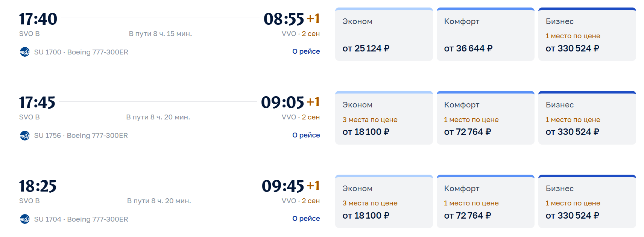
Task: Select Эконом fare on 18:25 flight
Action: coord(384,202)
